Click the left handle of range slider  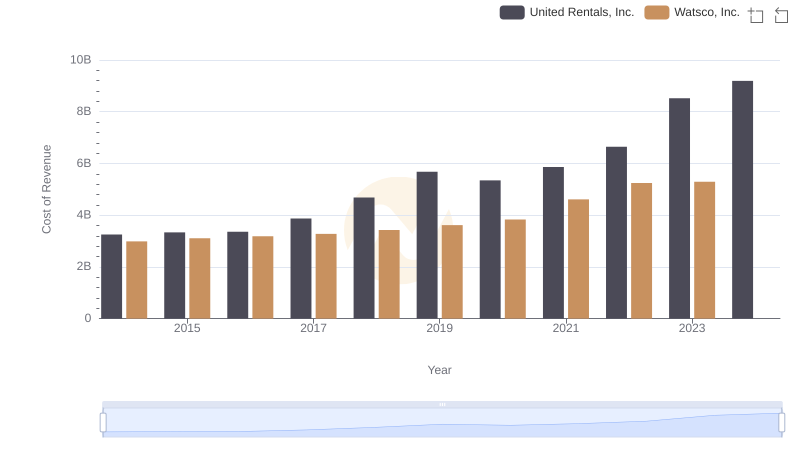coord(103,423)
